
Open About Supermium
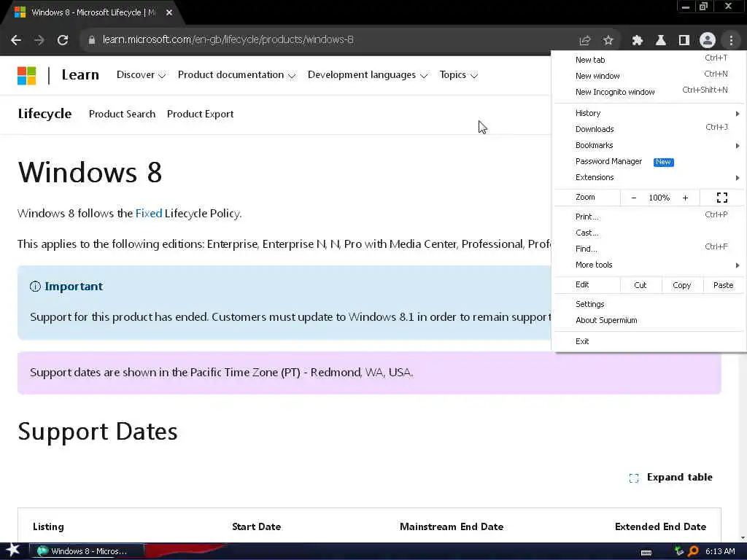pos(649,321)
